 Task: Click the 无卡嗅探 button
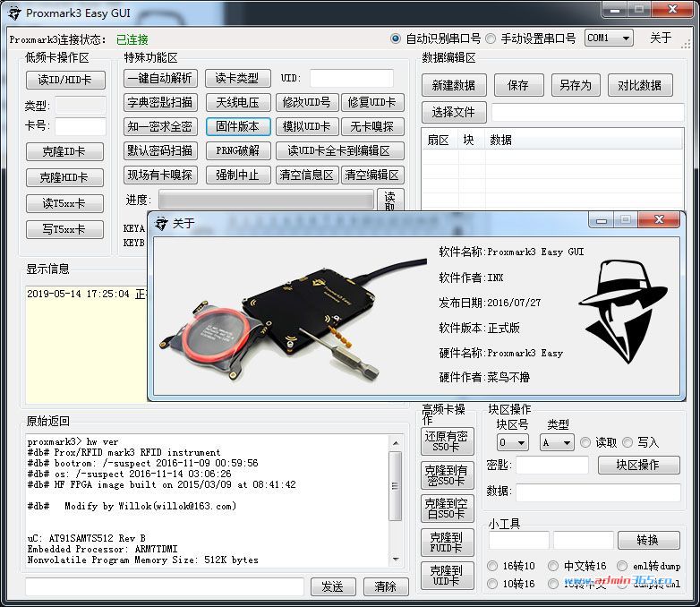372,126
